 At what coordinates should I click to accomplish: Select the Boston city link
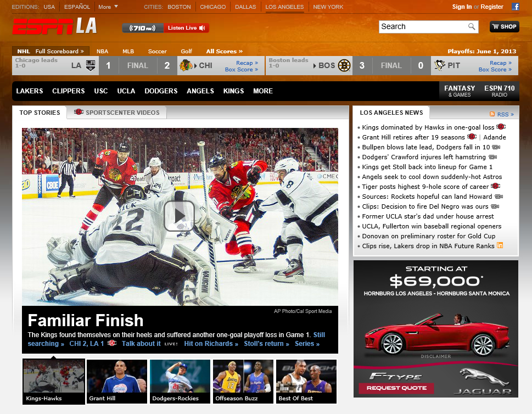click(x=179, y=7)
